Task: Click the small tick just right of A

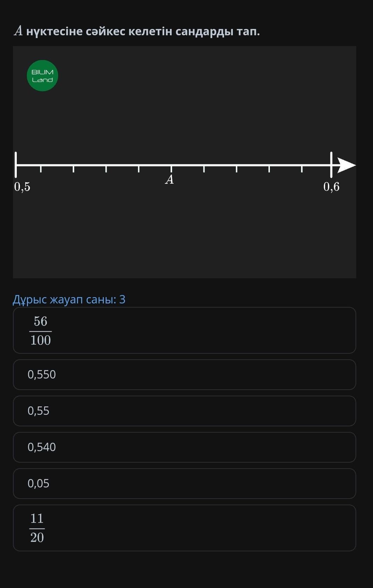Action: point(204,169)
